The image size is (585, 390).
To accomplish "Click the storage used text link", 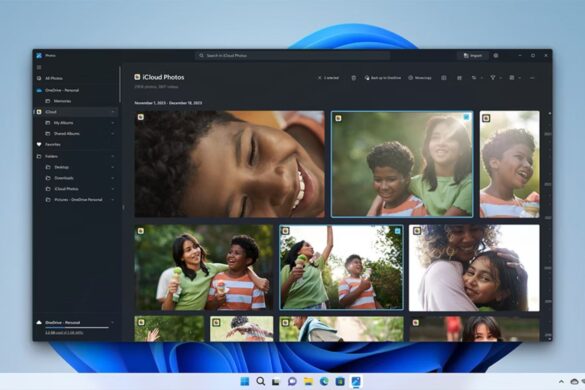I will (x=64, y=333).
